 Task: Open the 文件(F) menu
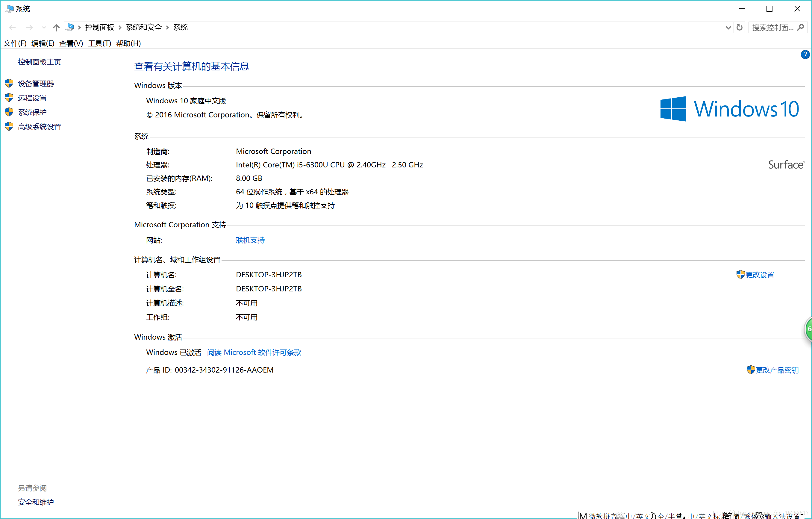(x=15, y=43)
